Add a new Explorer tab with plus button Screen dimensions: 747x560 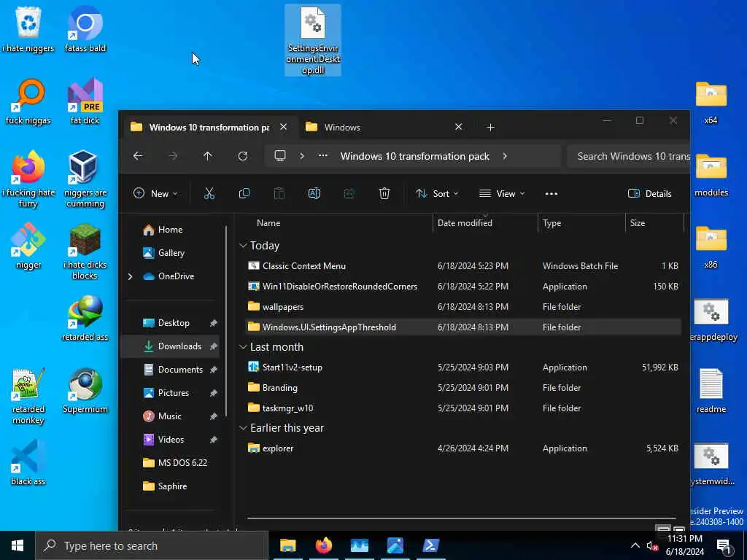(x=490, y=127)
